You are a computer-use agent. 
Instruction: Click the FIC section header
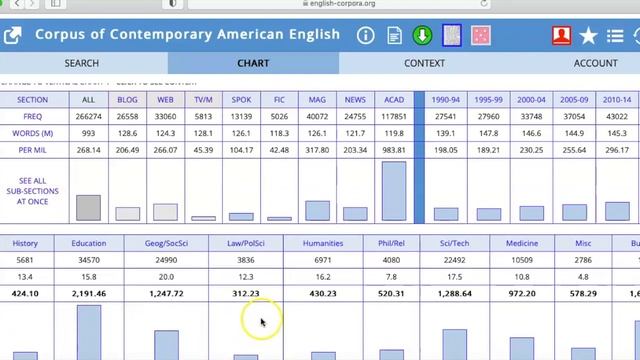279,100
